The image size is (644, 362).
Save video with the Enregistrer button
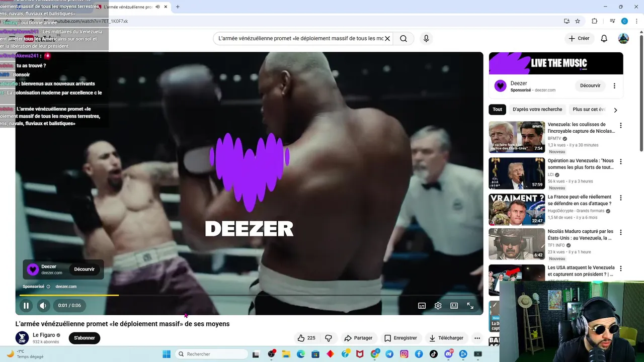click(400, 338)
